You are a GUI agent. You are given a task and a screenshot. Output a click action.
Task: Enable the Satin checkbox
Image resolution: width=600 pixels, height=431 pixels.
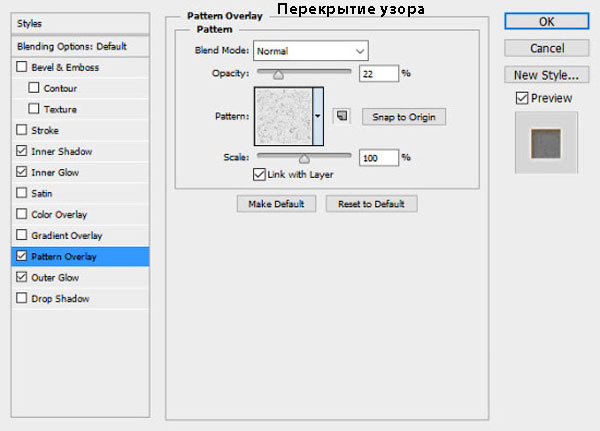pos(21,193)
